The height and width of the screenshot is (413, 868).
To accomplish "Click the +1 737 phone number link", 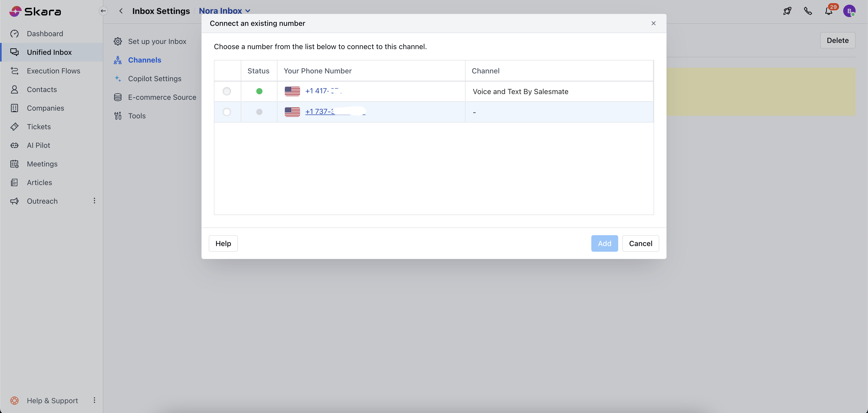I will [320, 112].
